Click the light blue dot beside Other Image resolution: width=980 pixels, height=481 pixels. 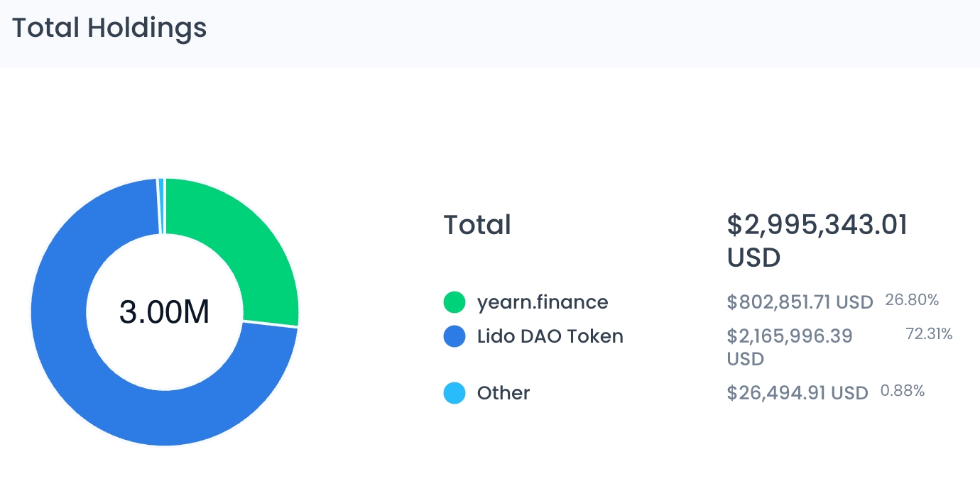click(454, 393)
